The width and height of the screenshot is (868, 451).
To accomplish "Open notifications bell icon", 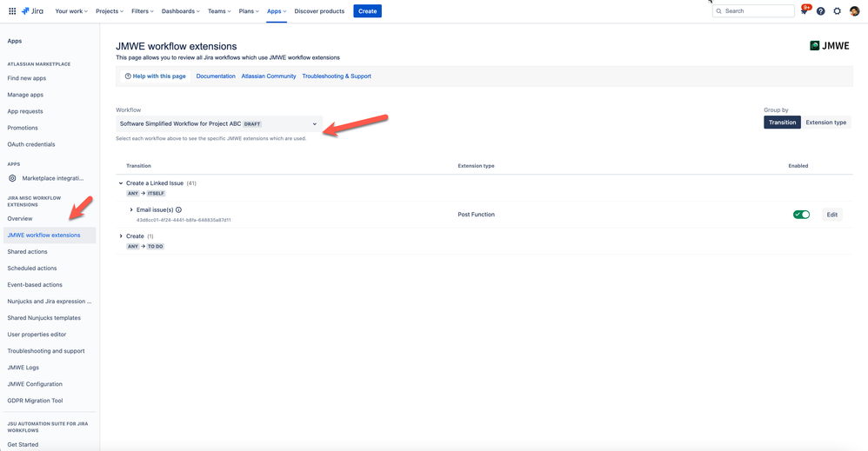I will (805, 11).
